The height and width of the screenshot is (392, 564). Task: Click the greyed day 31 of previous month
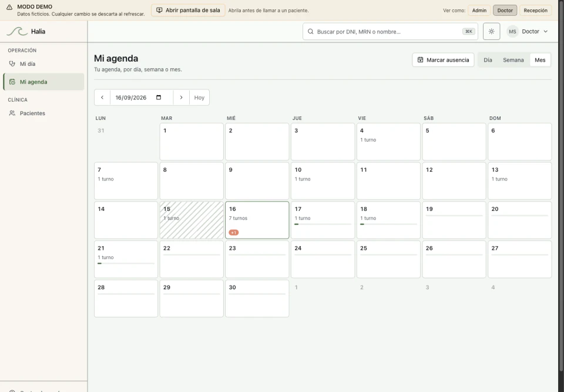[100, 130]
